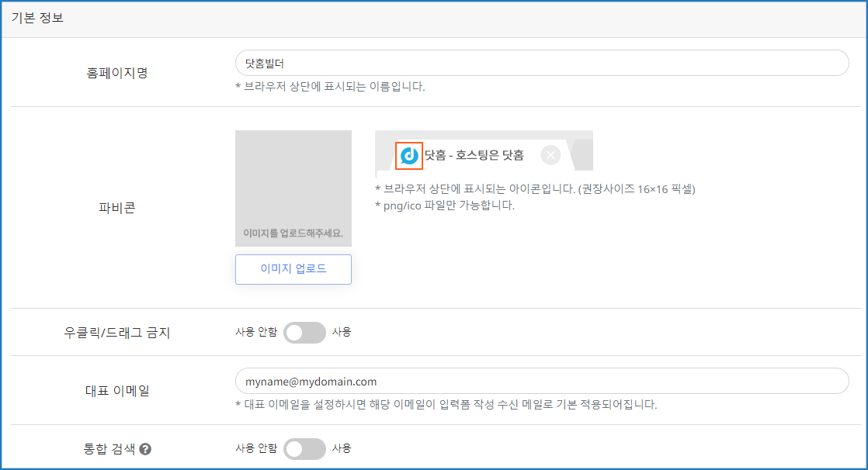Click the 홈페이지명 input field containing 닷홈빌더
The width and height of the screenshot is (868, 470).
coord(541,64)
